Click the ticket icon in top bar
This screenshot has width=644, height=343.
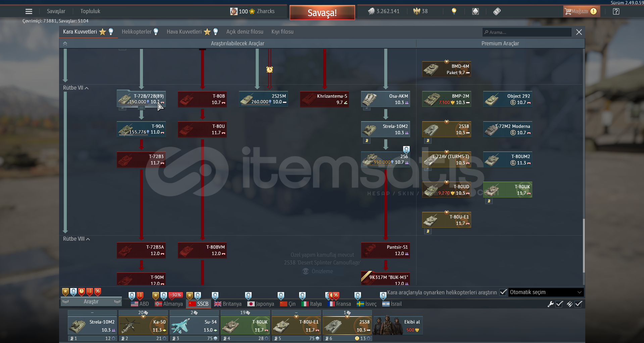(x=497, y=11)
